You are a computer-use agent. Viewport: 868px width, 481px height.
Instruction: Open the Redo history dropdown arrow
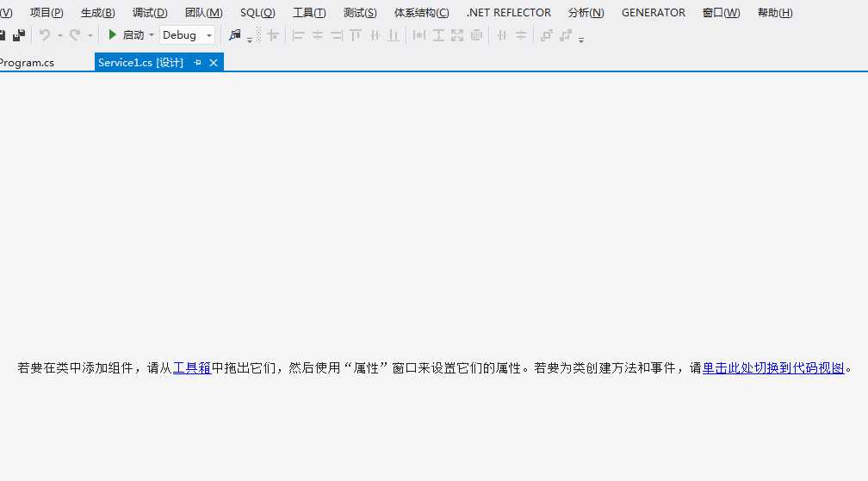click(x=90, y=35)
